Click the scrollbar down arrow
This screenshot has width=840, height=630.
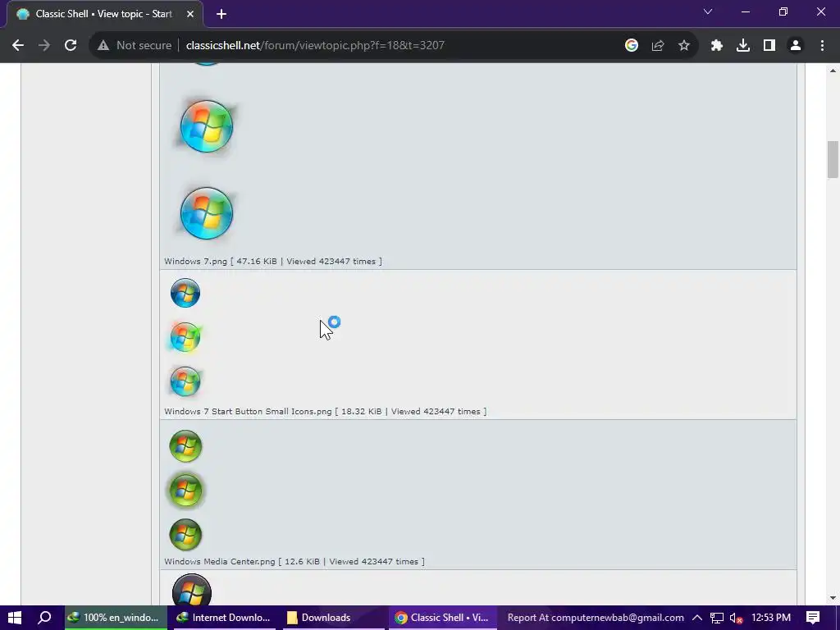[x=833, y=598]
